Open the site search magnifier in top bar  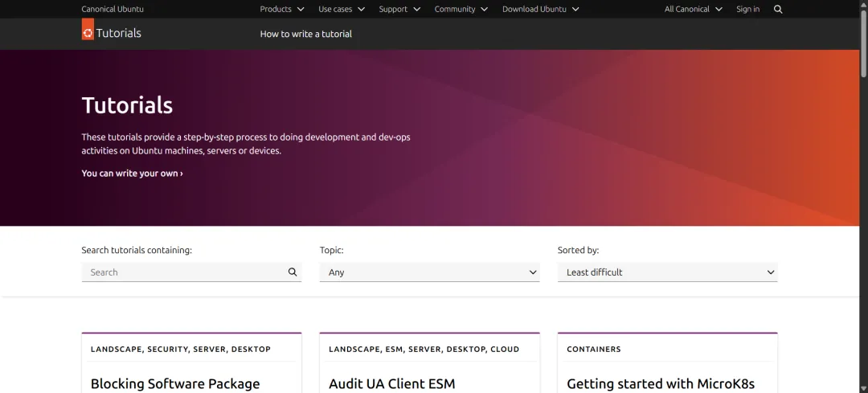pyautogui.click(x=778, y=10)
